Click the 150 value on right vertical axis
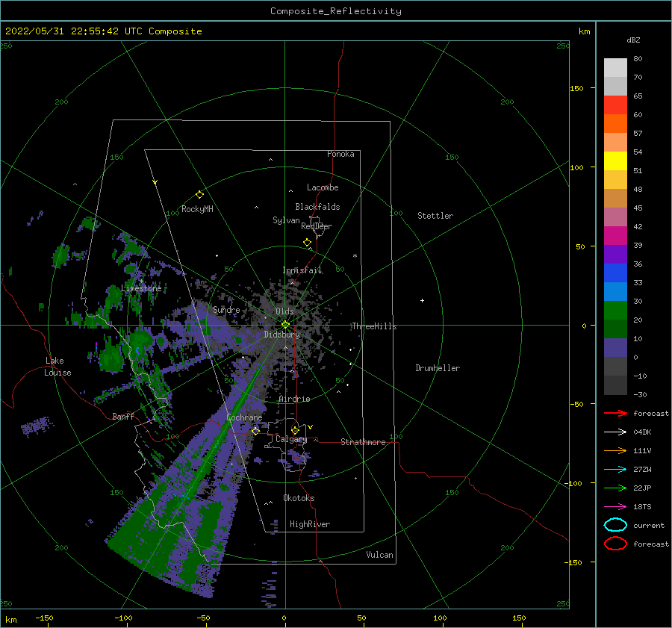The height and width of the screenshot is (628, 672). 577,88
